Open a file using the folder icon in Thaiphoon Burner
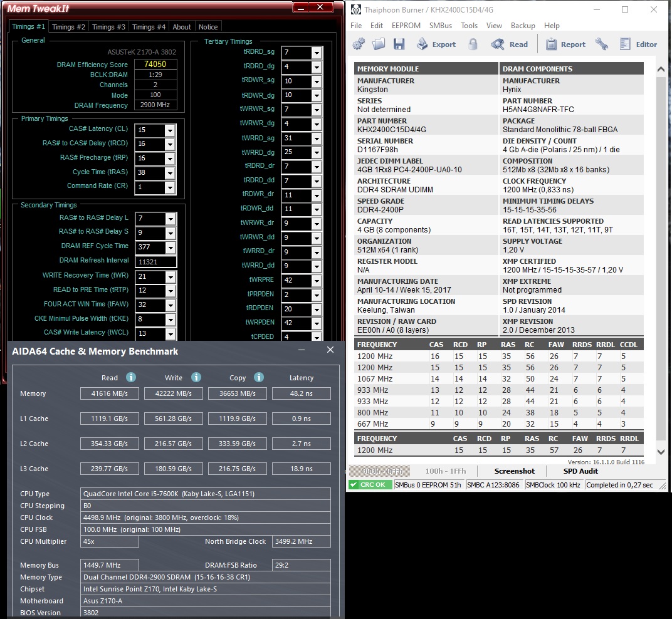Screen dimensions: 672x619 379,44
